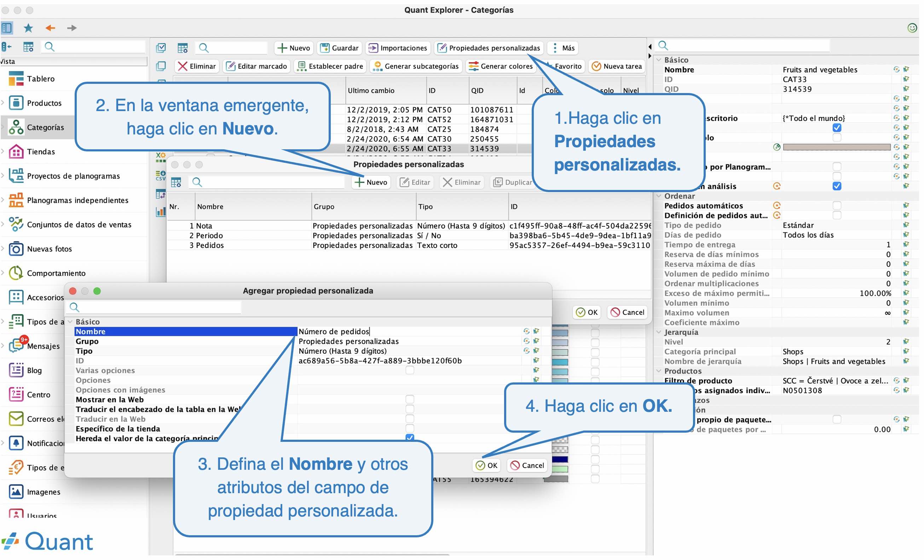
Task: Open Proyectos de planogramas icon
Action: (16, 176)
